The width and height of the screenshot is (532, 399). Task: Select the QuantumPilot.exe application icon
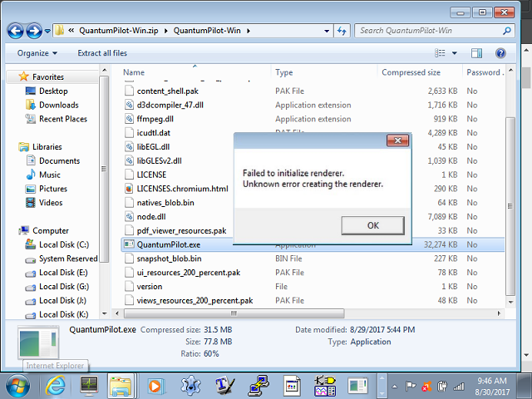[129, 244]
